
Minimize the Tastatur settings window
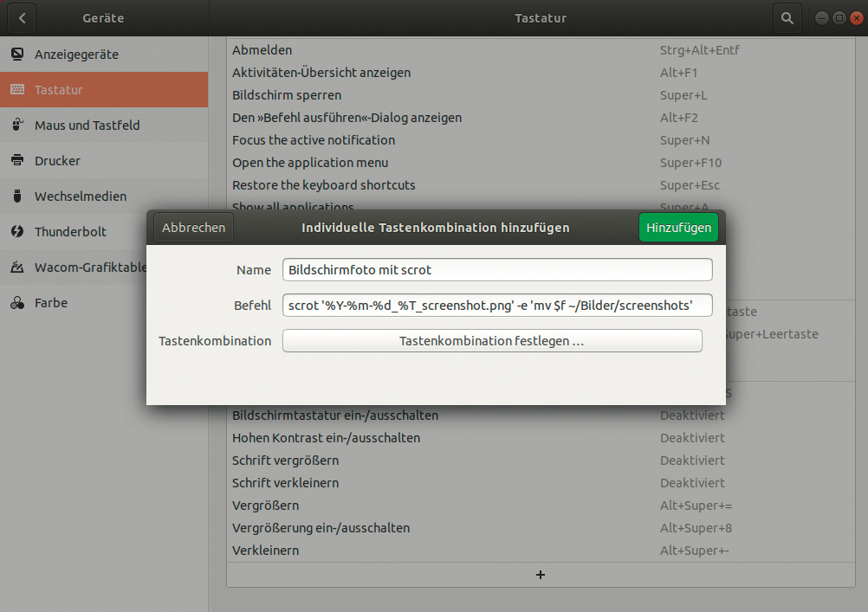click(822, 18)
